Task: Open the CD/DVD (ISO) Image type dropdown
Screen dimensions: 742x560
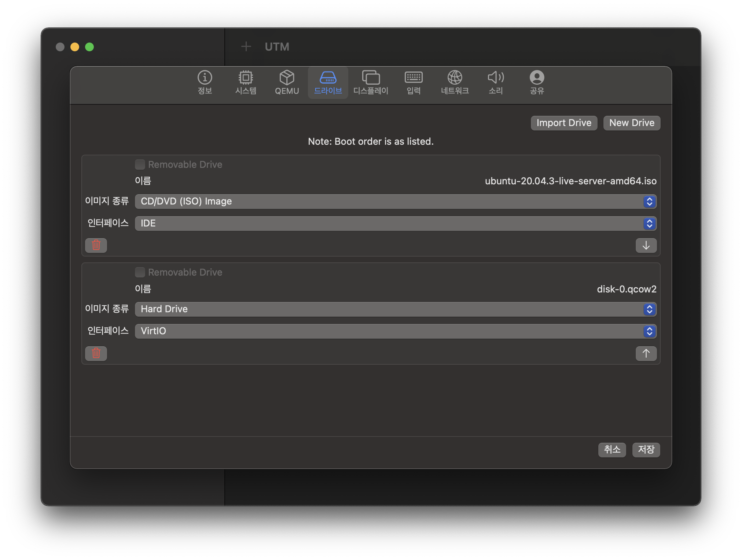Action: pyautogui.click(x=395, y=202)
